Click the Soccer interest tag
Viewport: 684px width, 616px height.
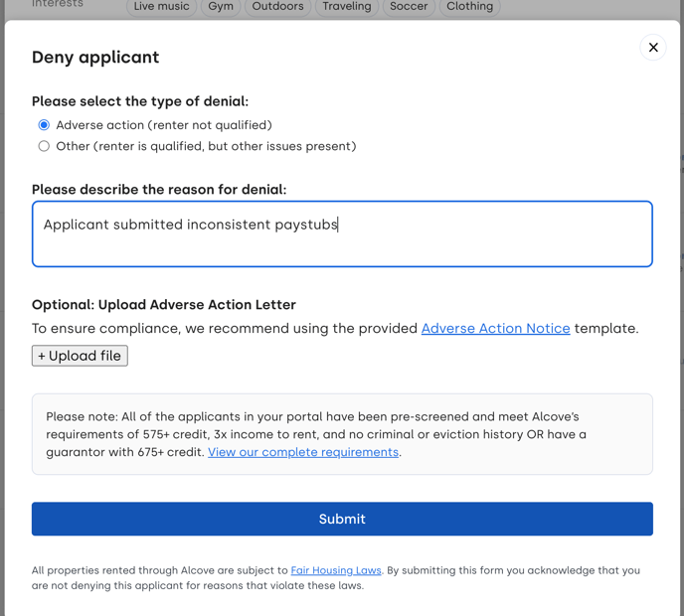409,7
